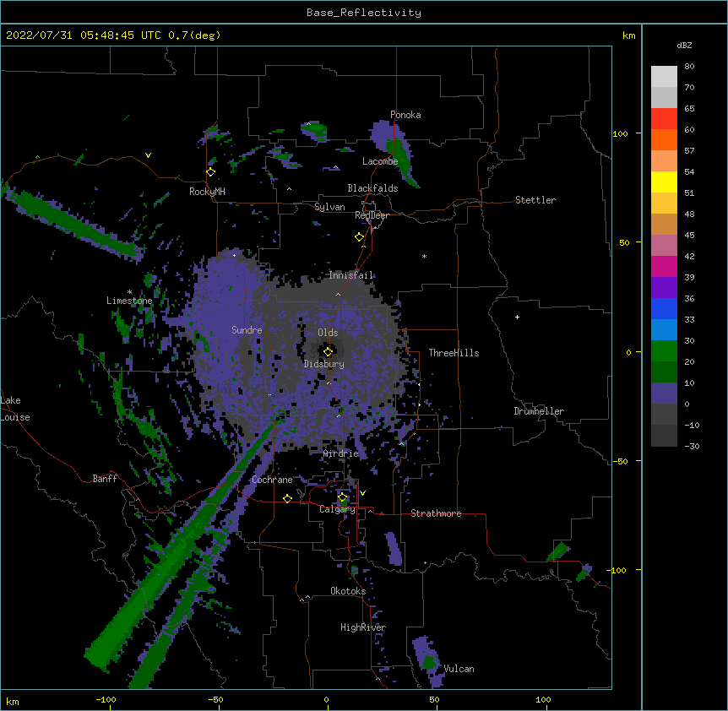Click the RedDeer city label

[372, 215]
